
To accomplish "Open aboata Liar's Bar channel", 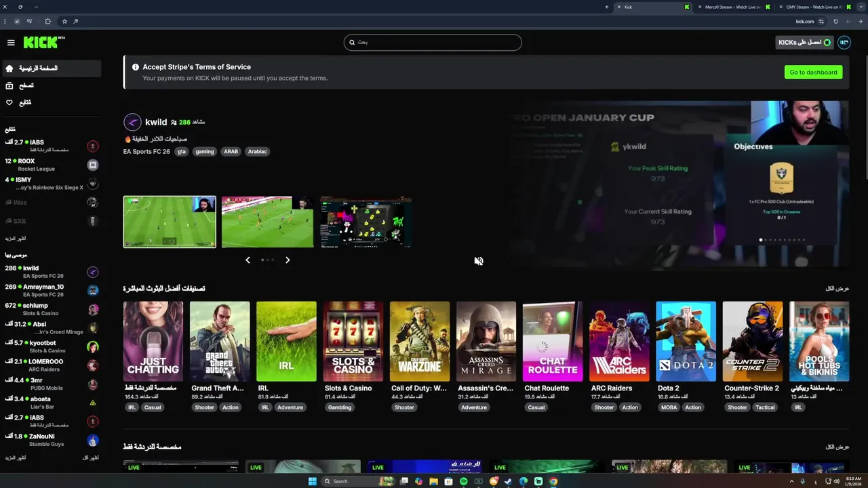I will 51,403.
